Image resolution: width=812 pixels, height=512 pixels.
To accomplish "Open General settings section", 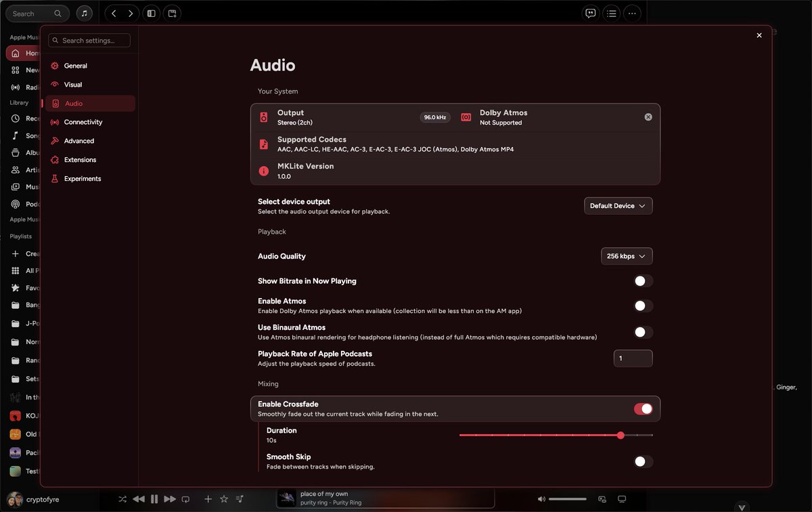I will 89,66.
